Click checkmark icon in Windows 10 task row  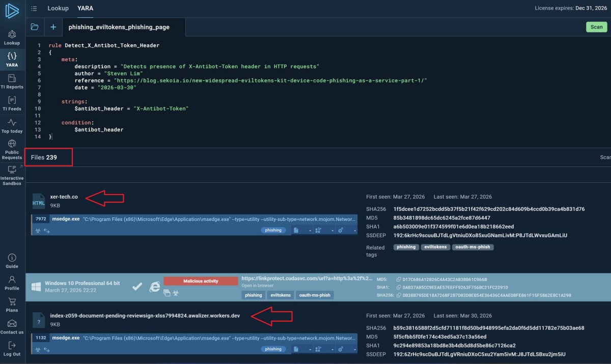pyautogui.click(x=136, y=287)
